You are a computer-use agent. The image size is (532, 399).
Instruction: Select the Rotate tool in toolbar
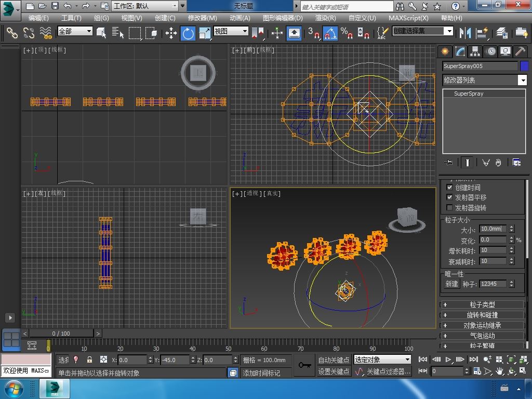pyautogui.click(x=188, y=33)
